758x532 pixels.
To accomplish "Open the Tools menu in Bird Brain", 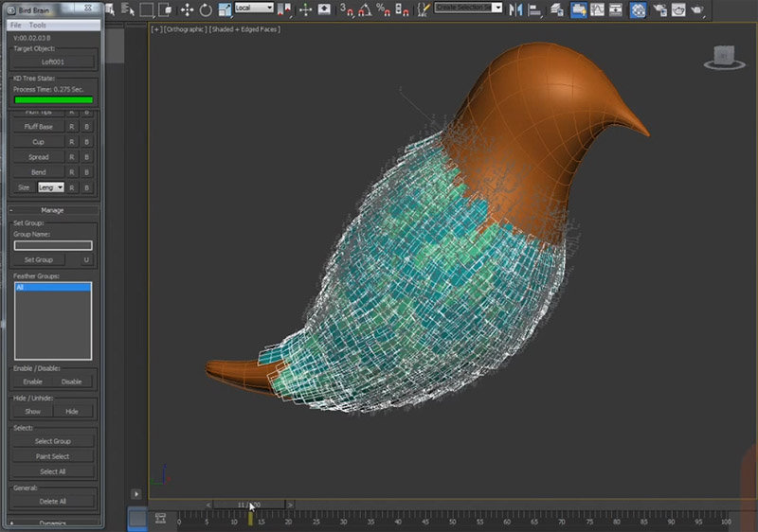I will [x=37, y=24].
